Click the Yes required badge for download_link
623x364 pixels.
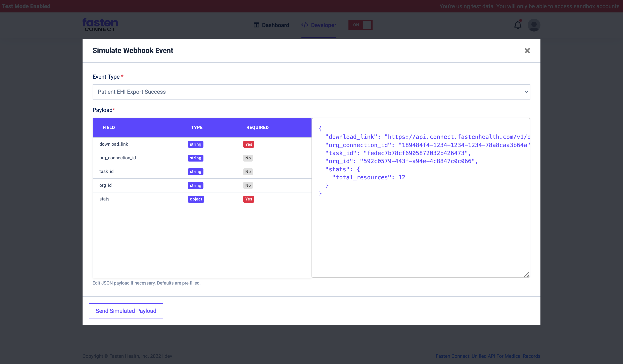248,144
